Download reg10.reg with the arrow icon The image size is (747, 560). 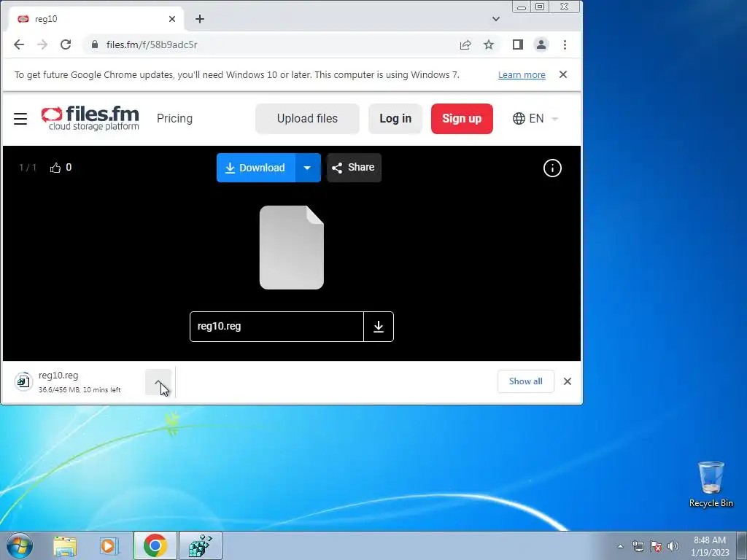(x=379, y=327)
